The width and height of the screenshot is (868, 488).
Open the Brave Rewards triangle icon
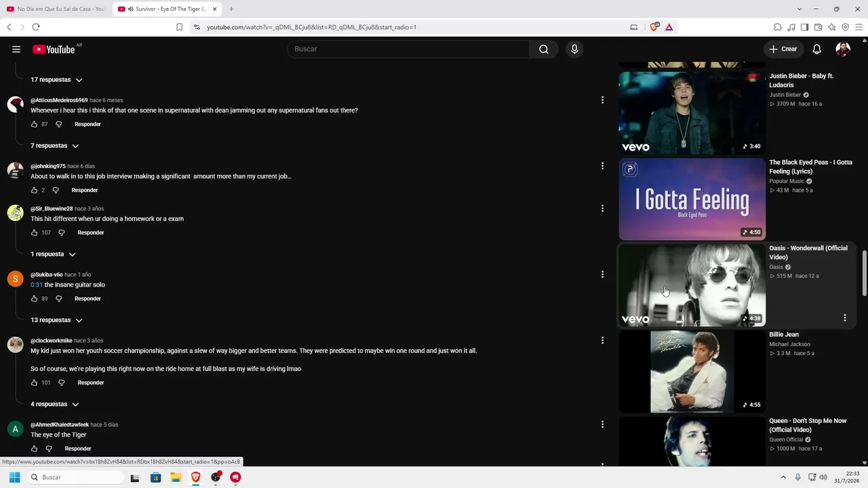[x=669, y=27]
